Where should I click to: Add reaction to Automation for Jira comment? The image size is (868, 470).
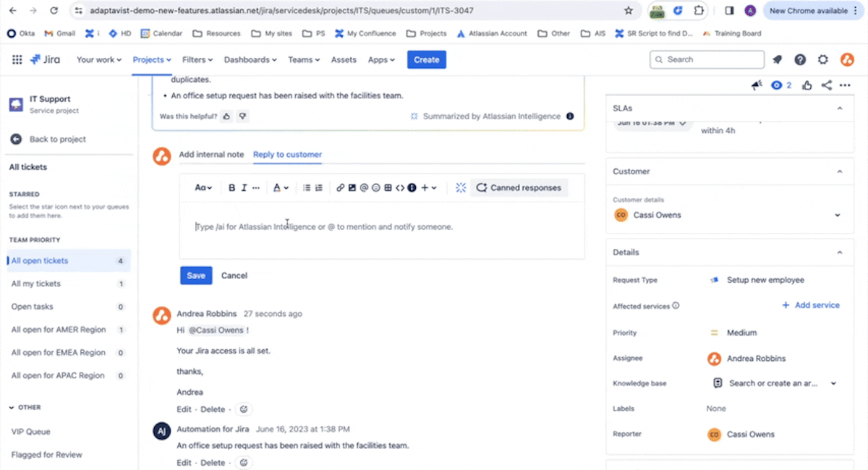click(x=244, y=463)
